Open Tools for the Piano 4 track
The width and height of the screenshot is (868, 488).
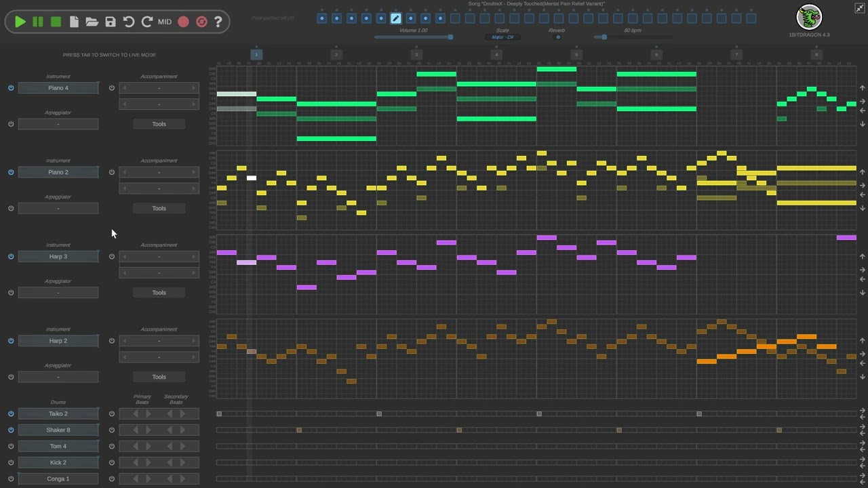[159, 124]
